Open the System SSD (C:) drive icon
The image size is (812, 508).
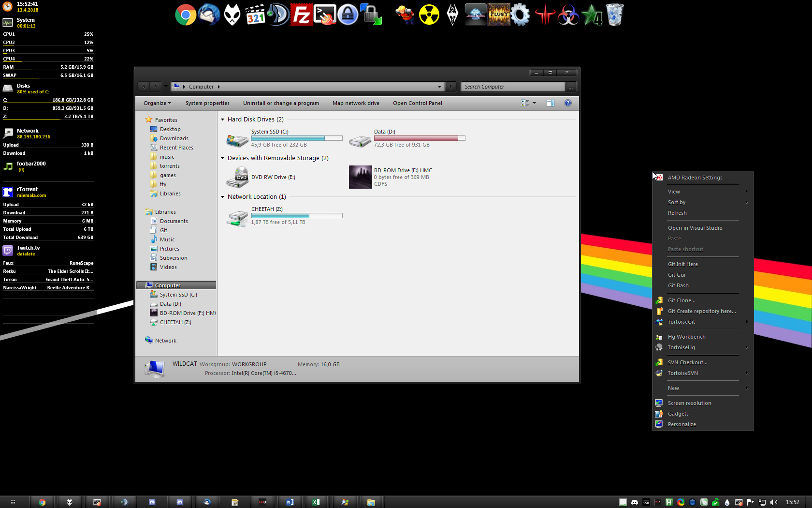point(237,139)
